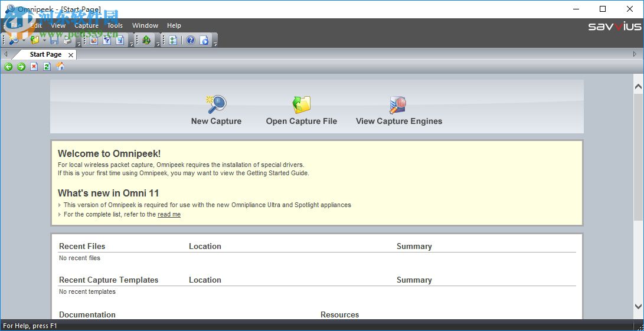The image size is (644, 331).
Task: Open the Window menu
Action: pos(145,25)
